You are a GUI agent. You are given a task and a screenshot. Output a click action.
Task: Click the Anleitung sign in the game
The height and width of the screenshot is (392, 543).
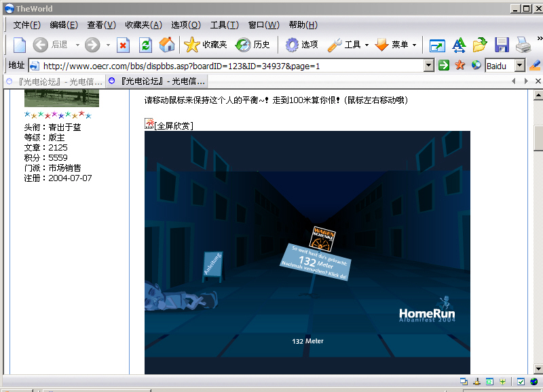(212, 266)
